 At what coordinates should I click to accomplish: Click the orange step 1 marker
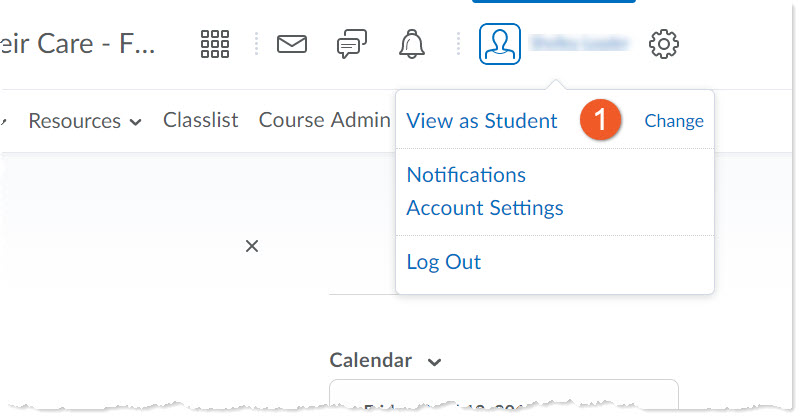point(599,120)
